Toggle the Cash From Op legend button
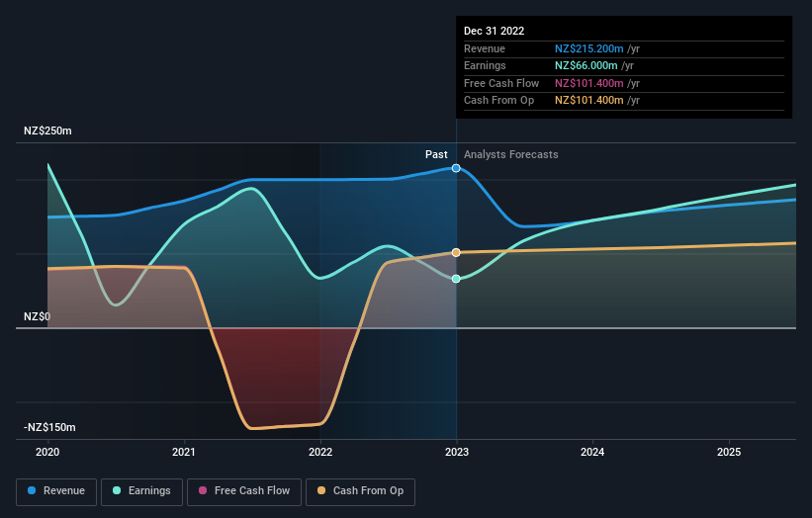The width and height of the screenshot is (812, 518). (x=360, y=491)
